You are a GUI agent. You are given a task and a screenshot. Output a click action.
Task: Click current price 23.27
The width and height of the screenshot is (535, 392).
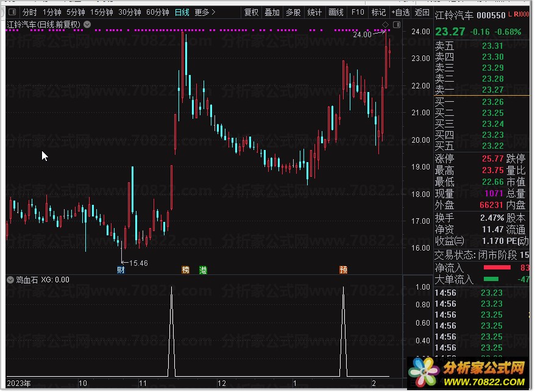point(450,32)
